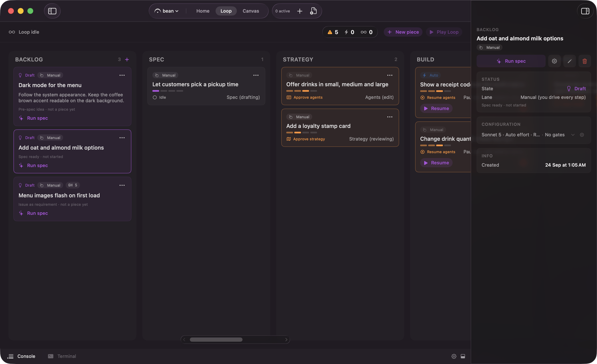Open piece settings gear next to Run spec
The height and width of the screenshot is (364, 597).
(x=554, y=61)
